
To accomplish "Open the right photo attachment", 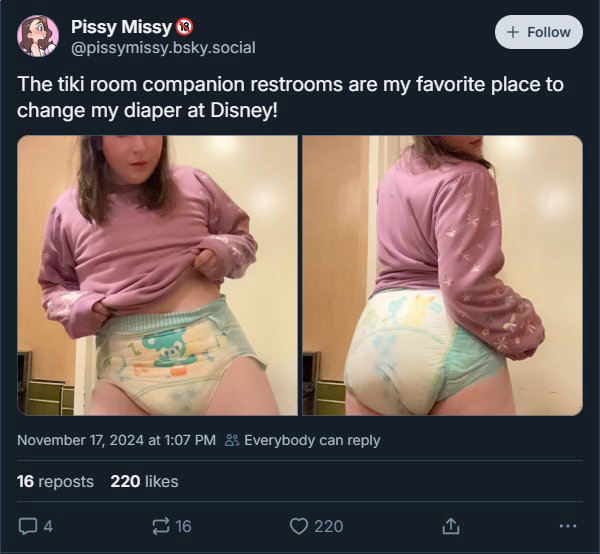I will [x=443, y=275].
